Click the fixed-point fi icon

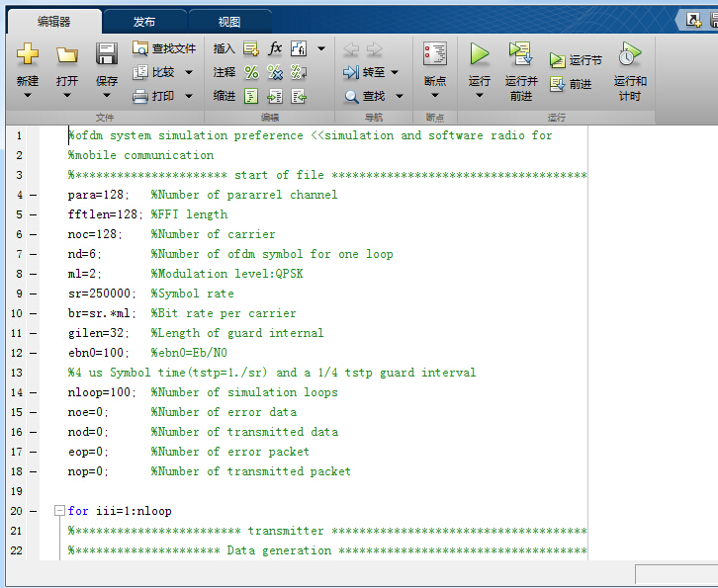point(299,48)
